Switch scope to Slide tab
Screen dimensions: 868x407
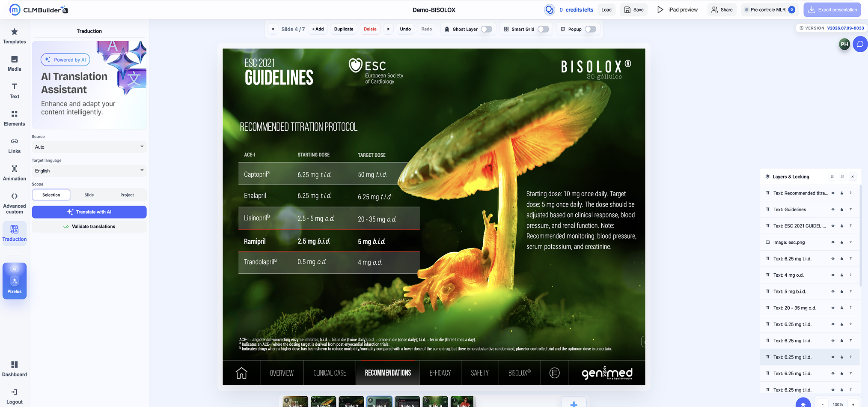[x=89, y=195]
